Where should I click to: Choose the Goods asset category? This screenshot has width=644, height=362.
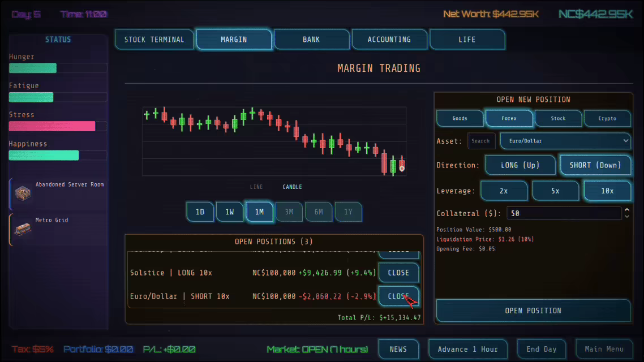(x=460, y=118)
